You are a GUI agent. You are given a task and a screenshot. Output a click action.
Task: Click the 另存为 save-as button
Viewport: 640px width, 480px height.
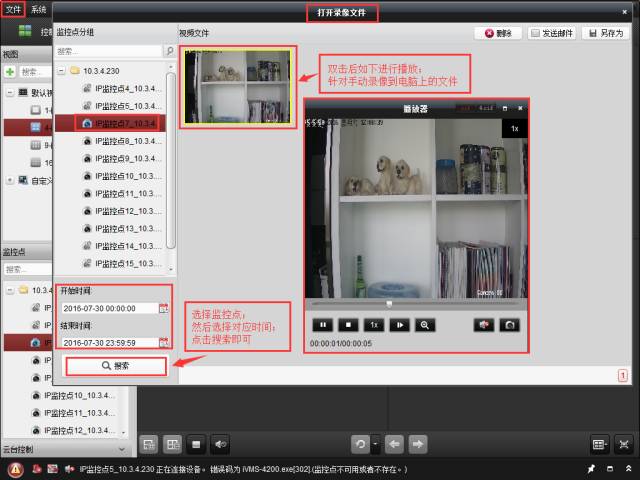pyautogui.click(x=605, y=33)
